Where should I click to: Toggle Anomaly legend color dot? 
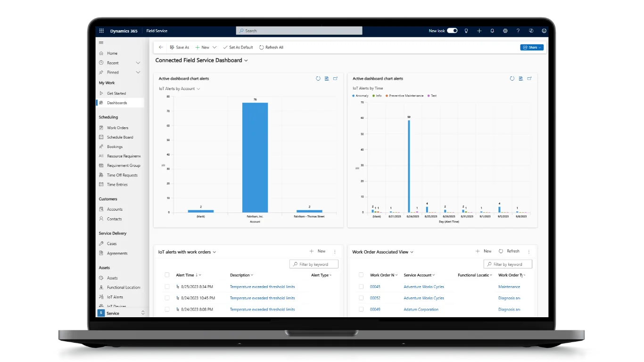(x=354, y=96)
